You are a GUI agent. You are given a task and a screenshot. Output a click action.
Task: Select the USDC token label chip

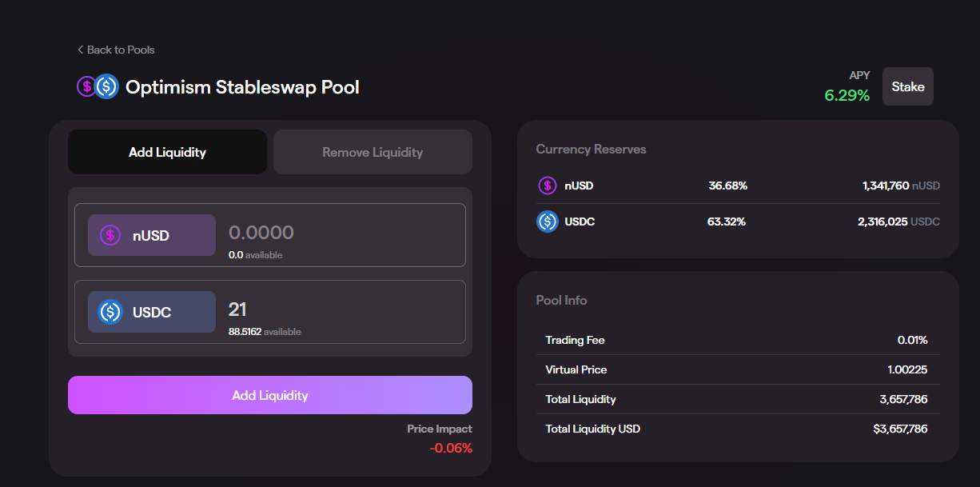[151, 312]
